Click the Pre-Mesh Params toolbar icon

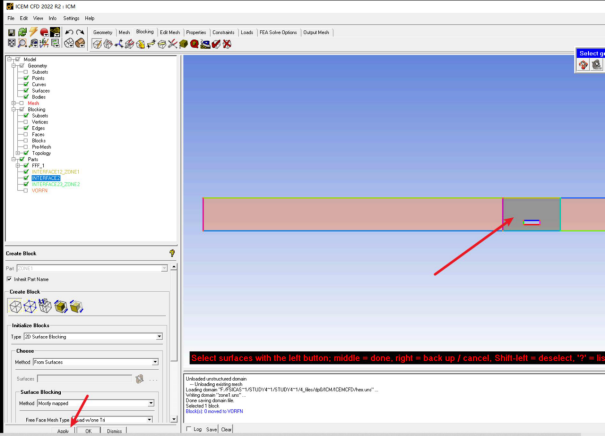coord(183,44)
